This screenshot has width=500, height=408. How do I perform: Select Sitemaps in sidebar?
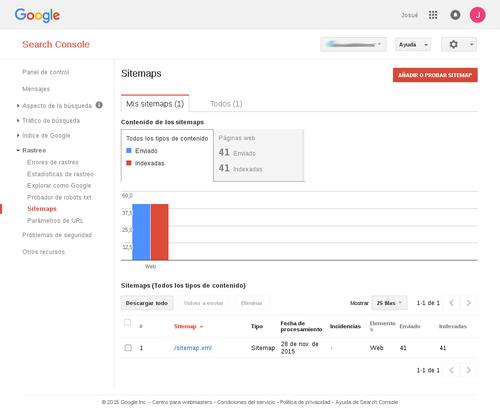tap(42, 209)
